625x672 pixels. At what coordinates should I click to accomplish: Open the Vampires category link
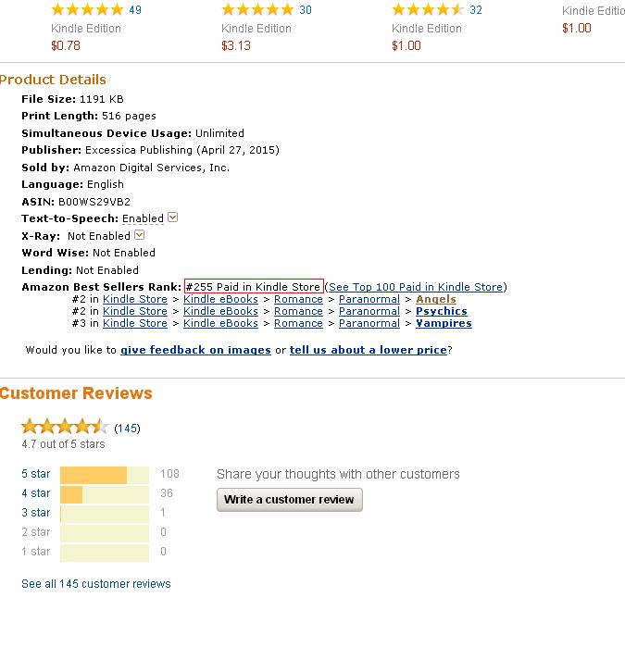tap(444, 323)
